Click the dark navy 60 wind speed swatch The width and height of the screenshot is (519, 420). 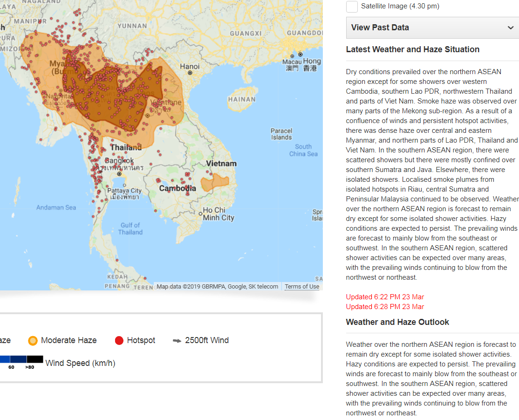(x=19, y=359)
